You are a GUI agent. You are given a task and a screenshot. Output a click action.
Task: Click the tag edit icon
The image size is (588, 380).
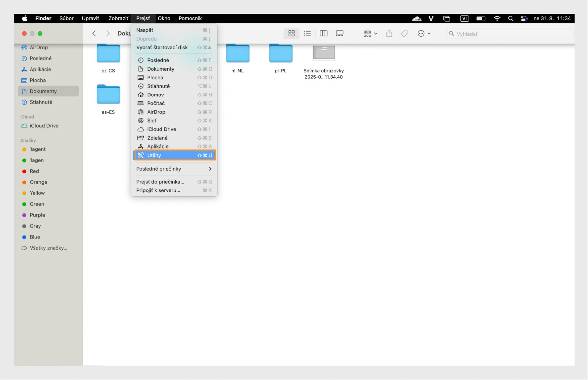(x=404, y=33)
